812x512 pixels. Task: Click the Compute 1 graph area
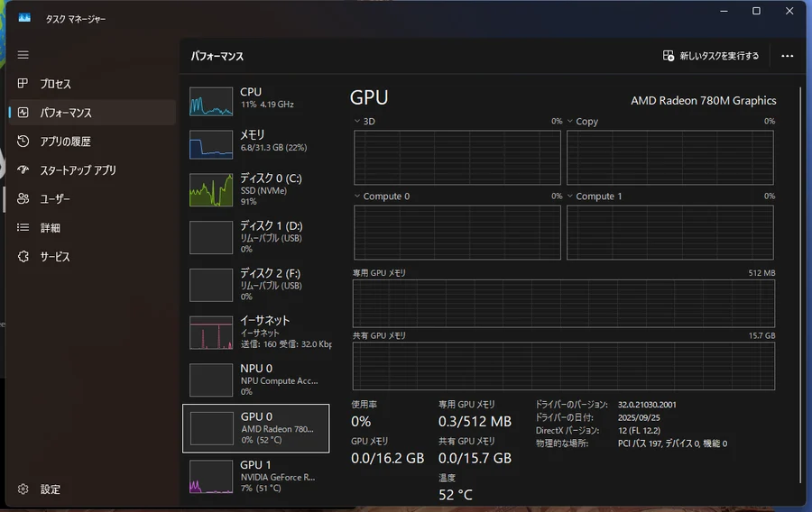(x=670, y=233)
